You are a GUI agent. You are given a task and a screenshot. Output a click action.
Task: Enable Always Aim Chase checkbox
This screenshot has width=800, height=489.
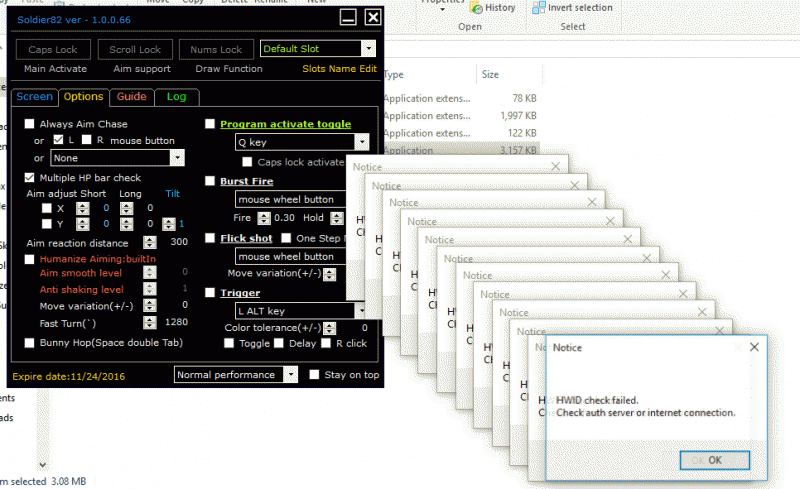[30, 124]
